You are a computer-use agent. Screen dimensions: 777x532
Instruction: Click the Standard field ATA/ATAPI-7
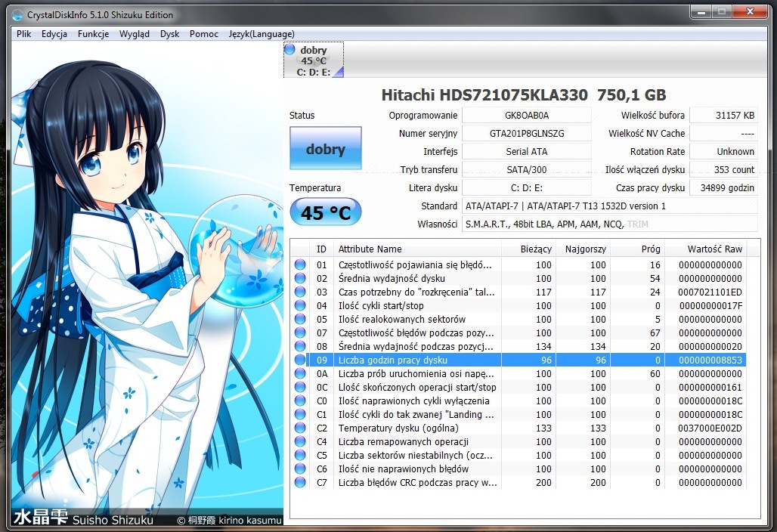(x=610, y=206)
